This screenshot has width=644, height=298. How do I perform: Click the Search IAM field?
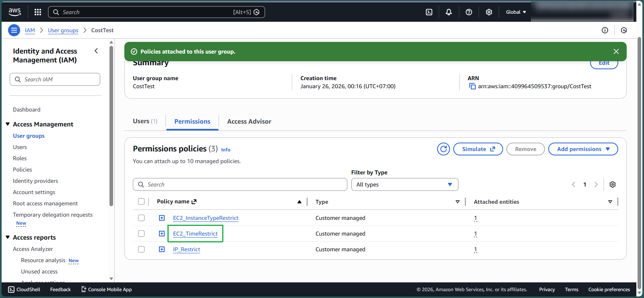55,79
